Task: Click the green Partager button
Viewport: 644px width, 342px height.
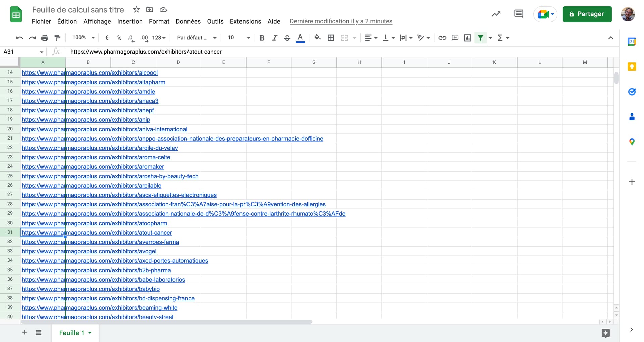Action: click(x=587, y=14)
